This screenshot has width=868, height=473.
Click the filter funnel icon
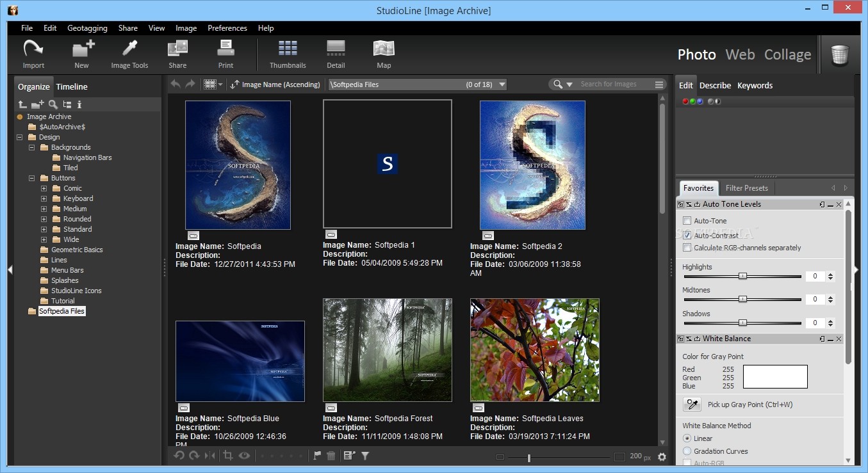coord(365,456)
